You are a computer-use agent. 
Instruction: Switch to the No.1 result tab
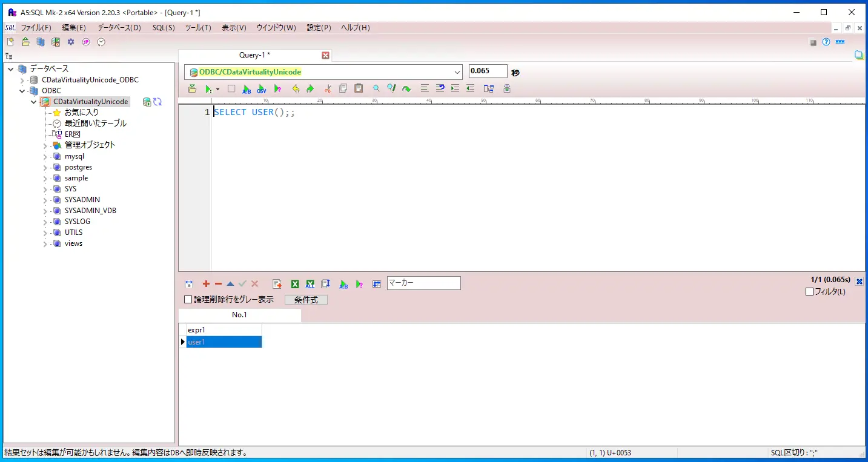240,315
